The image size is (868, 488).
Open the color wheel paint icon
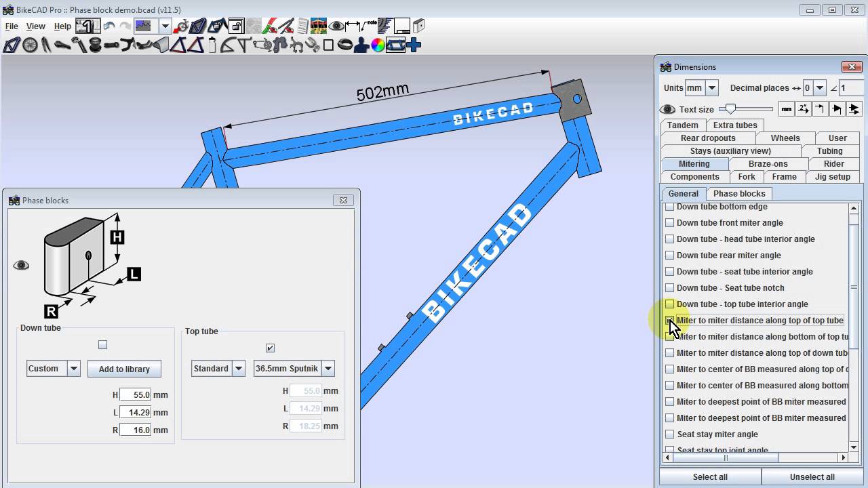click(x=378, y=45)
